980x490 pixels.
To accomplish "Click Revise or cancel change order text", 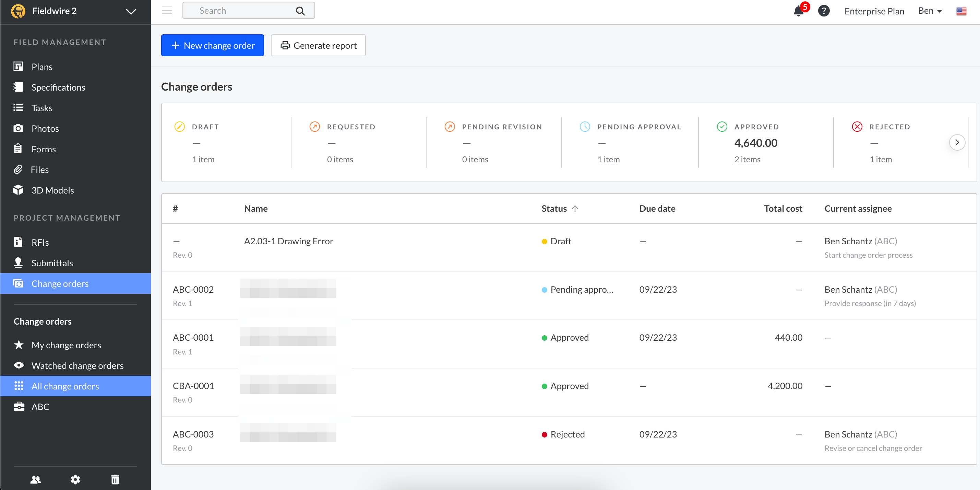I will click(873, 448).
